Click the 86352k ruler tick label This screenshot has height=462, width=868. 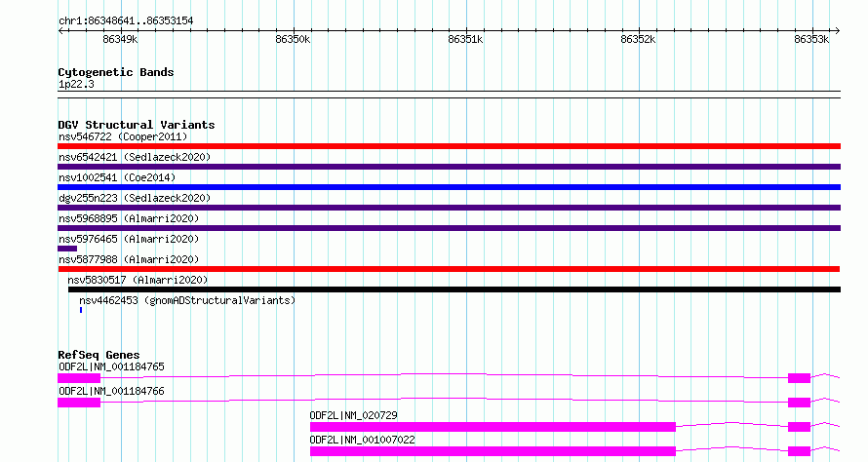click(x=638, y=39)
